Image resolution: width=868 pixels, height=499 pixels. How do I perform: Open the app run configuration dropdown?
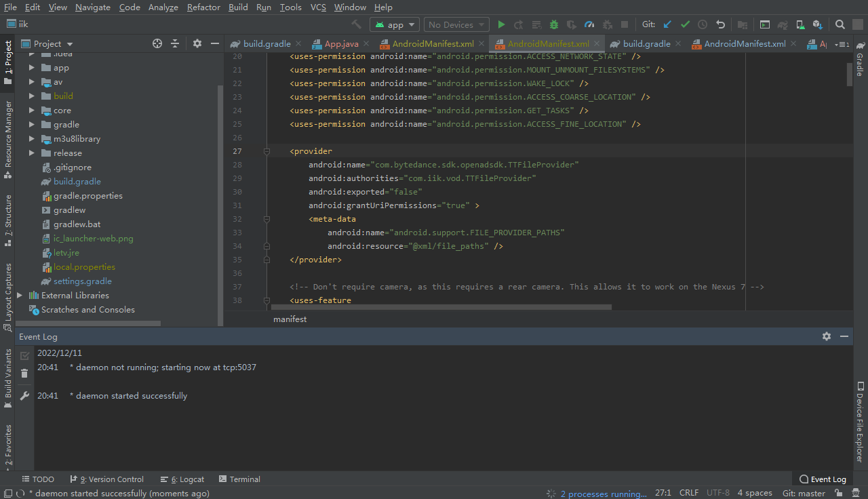394,24
